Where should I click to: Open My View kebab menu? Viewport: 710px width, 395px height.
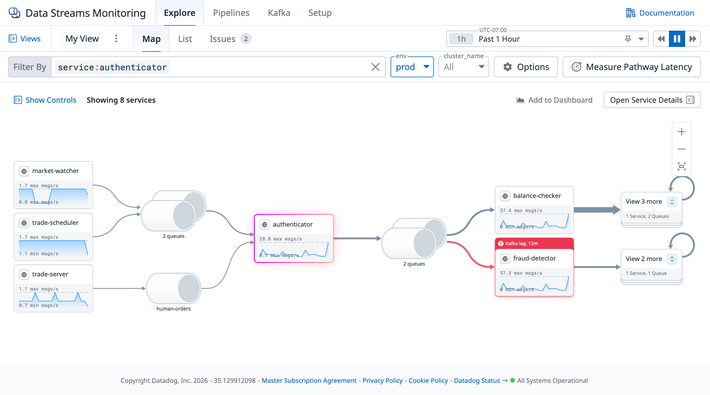click(116, 39)
